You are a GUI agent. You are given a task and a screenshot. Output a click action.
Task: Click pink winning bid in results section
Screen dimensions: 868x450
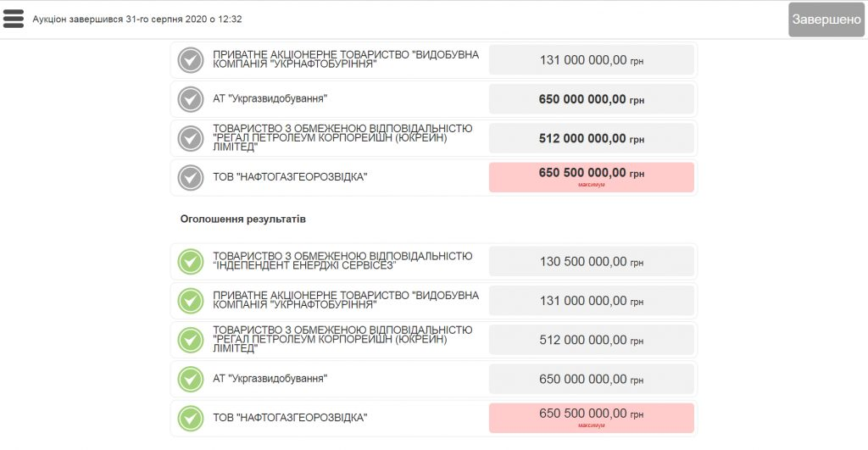click(x=591, y=418)
